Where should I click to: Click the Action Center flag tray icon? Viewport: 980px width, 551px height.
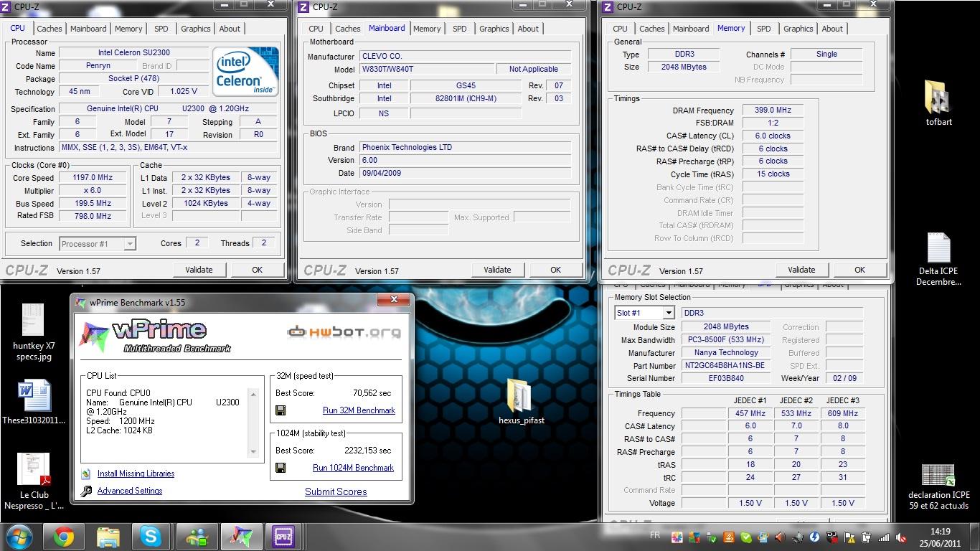pos(849,537)
